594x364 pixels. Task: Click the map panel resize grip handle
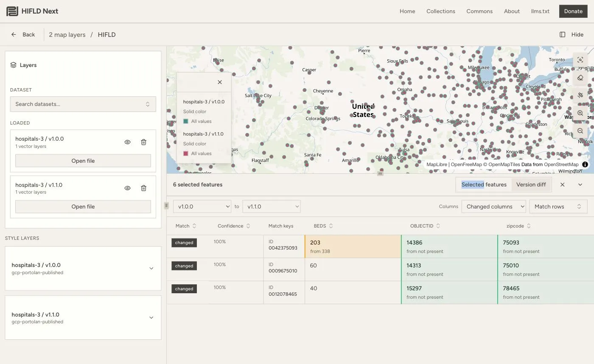380,173
